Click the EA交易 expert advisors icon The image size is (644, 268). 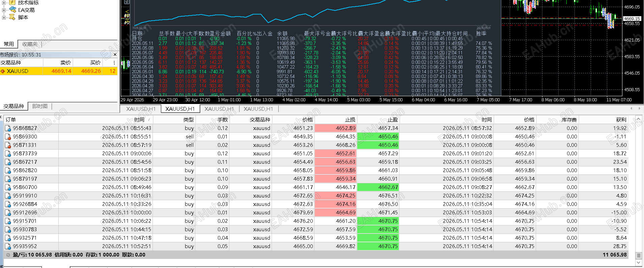point(12,10)
